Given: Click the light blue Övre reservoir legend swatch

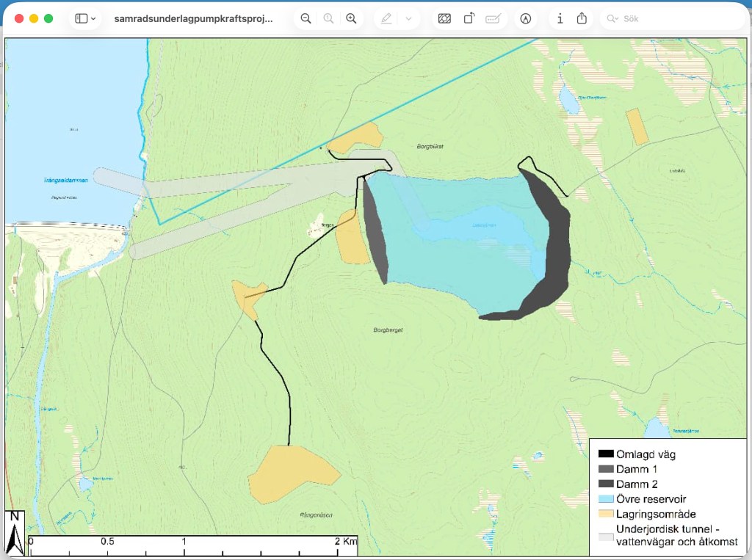Looking at the screenshot, I should point(606,499).
